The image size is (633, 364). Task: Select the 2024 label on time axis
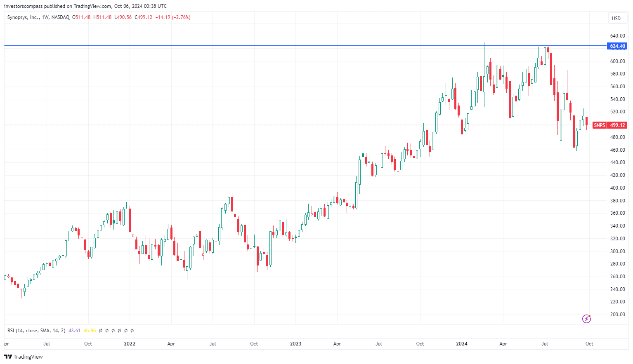tap(462, 343)
